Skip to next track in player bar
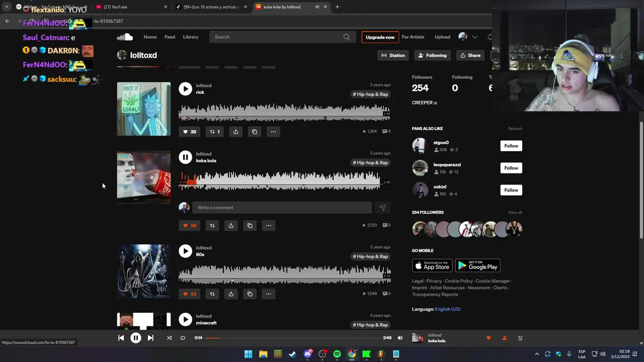This screenshot has height=362, width=644. 150,338
